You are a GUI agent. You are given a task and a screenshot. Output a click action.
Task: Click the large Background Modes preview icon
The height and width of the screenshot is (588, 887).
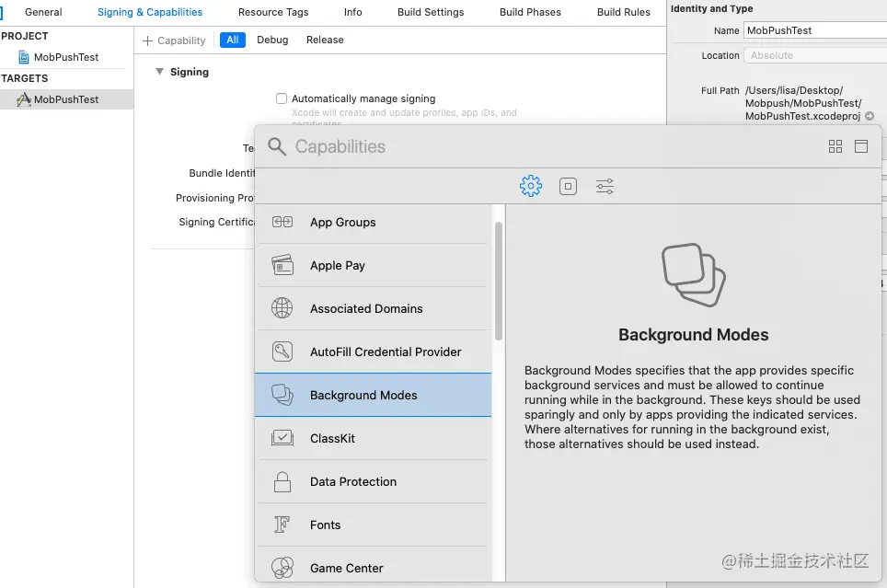[694, 275]
